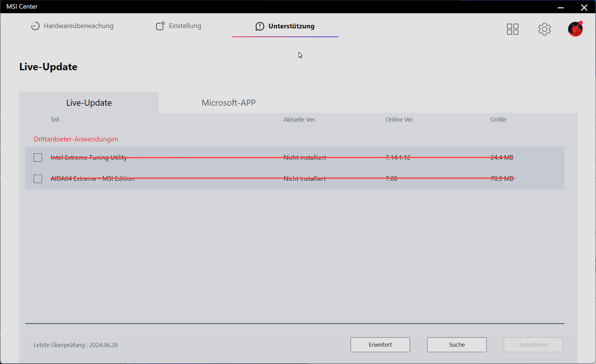Click the Letzte Überprüfung date text
Viewport: 596px width, 364px height.
tap(76, 345)
